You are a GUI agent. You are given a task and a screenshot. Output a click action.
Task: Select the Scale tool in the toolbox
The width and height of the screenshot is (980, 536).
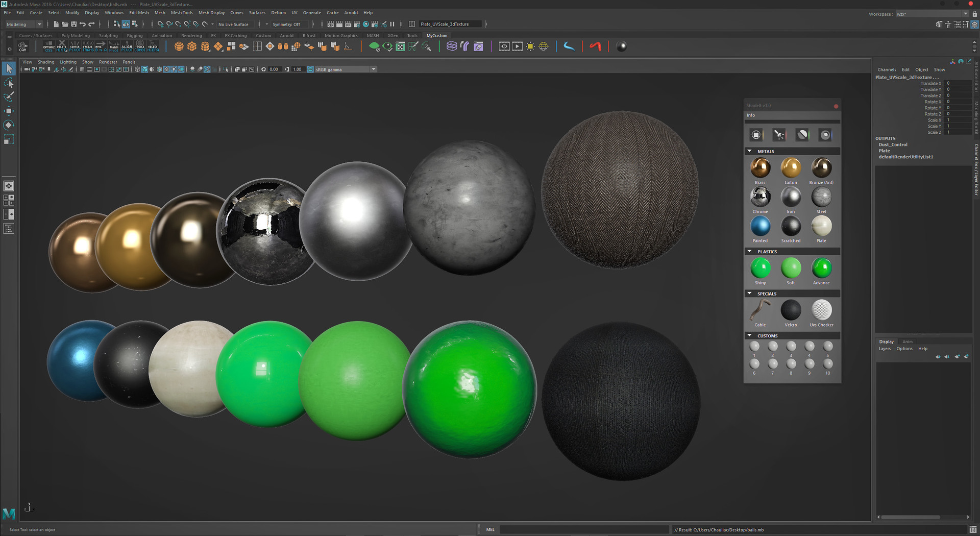click(8, 139)
